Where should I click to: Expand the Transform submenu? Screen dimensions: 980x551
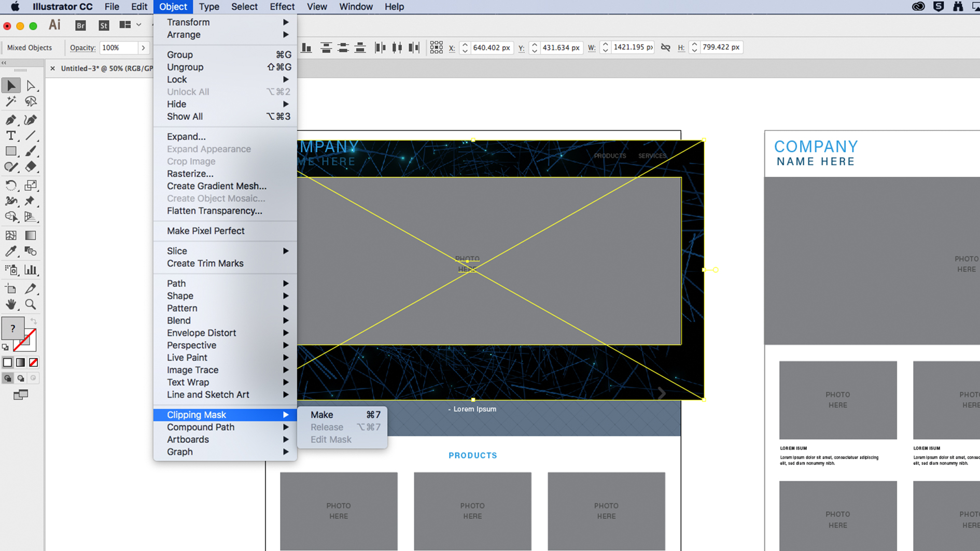pos(225,22)
